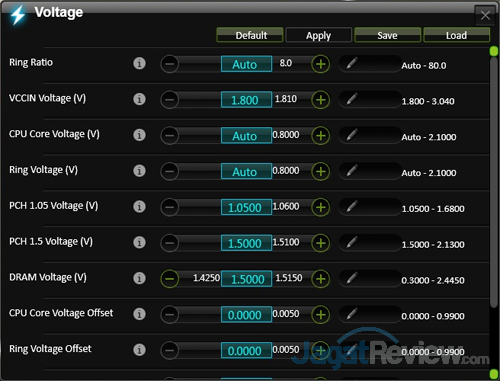Image resolution: width=500 pixels, height=381 pixels.
Task: Click the Ring Ratio next value 8.0
Action: pos(286,63)
